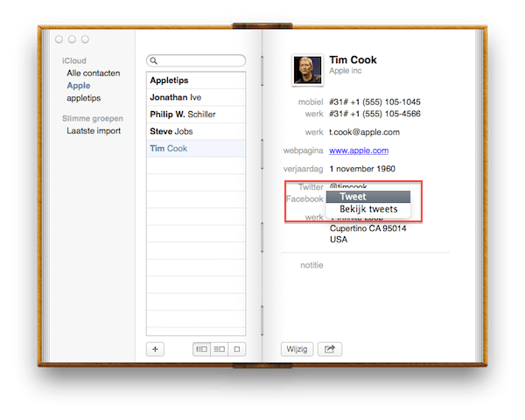This screenshot has width=525, height=420.
Task: Select the appletips group in sidebar
Action: coord(83,98)
